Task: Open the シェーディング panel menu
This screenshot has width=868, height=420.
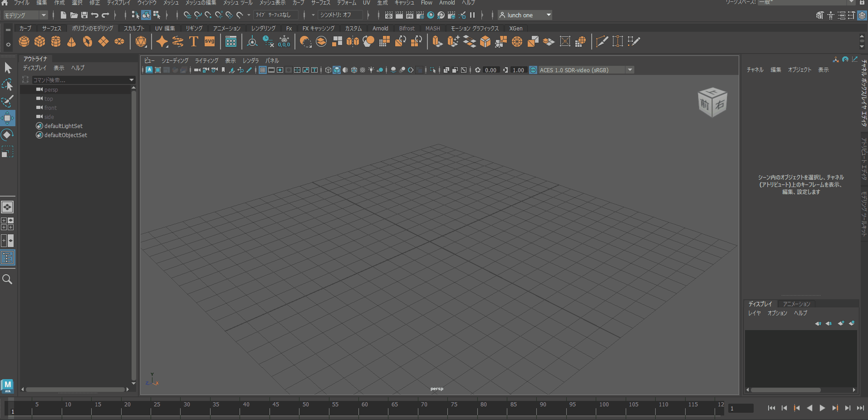Action: point(175,60)
